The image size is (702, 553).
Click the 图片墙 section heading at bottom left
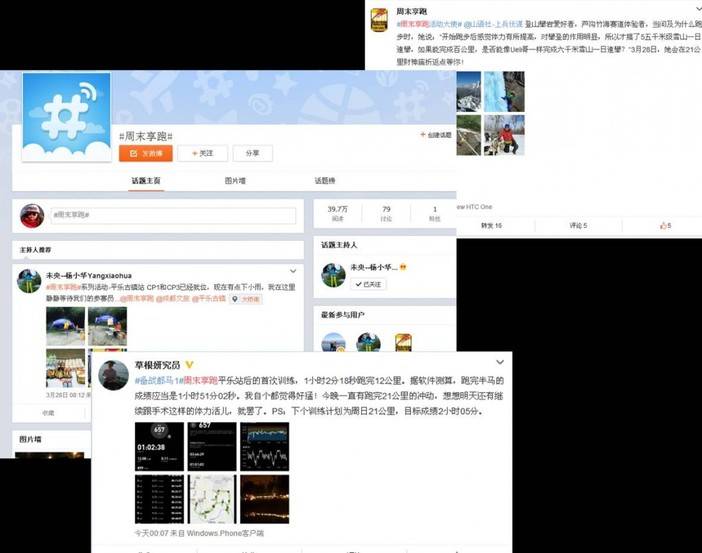tap(30, 439)
